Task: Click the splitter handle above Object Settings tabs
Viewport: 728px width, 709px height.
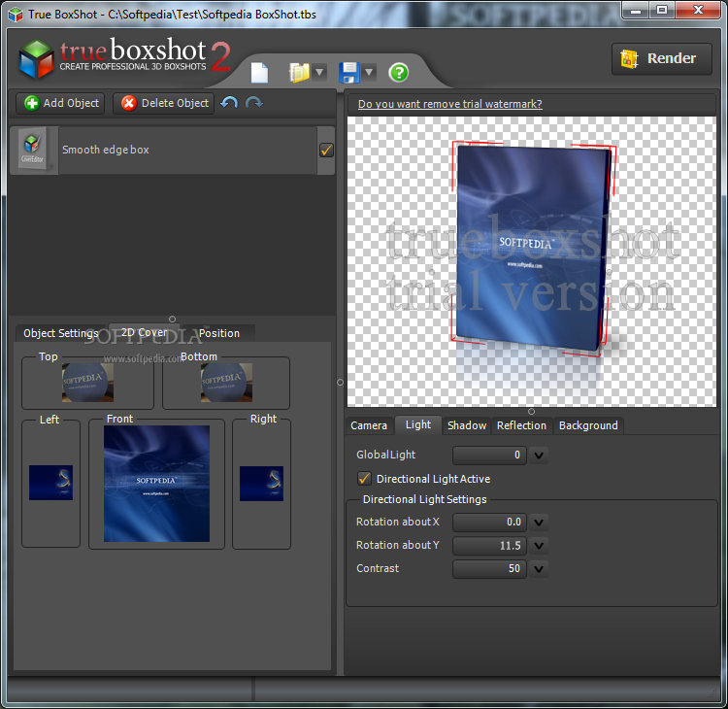Action: click(x=172, y=320)
